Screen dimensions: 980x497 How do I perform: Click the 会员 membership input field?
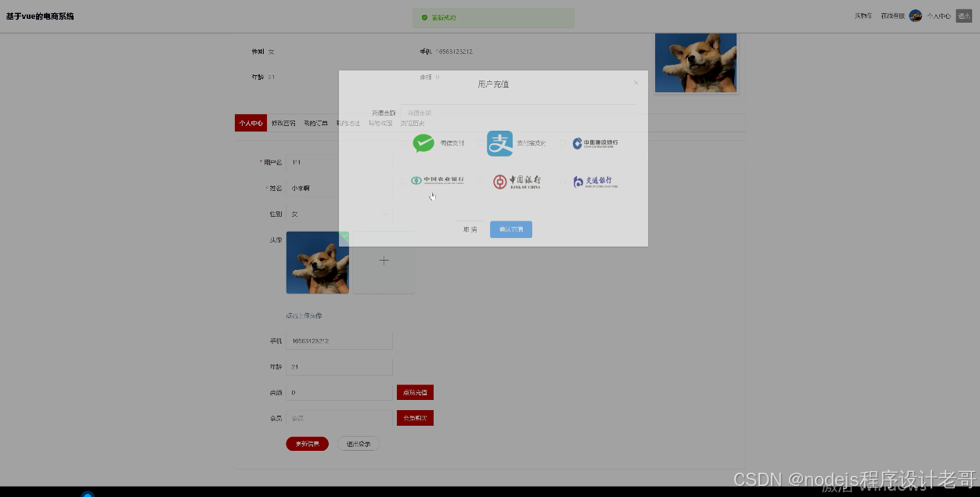(339, 418)
